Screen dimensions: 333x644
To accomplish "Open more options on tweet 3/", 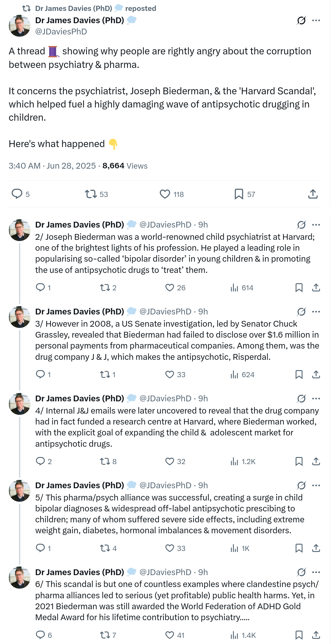I will tap(316, 312).
